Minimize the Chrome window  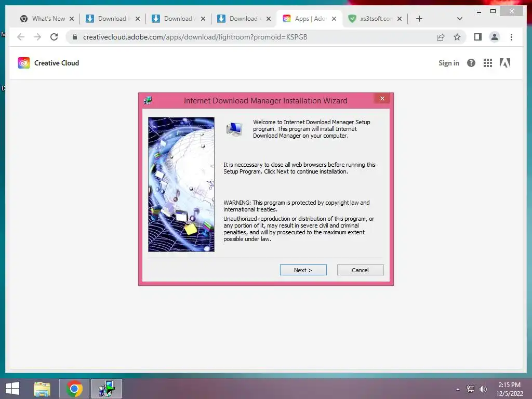[478, 11]
